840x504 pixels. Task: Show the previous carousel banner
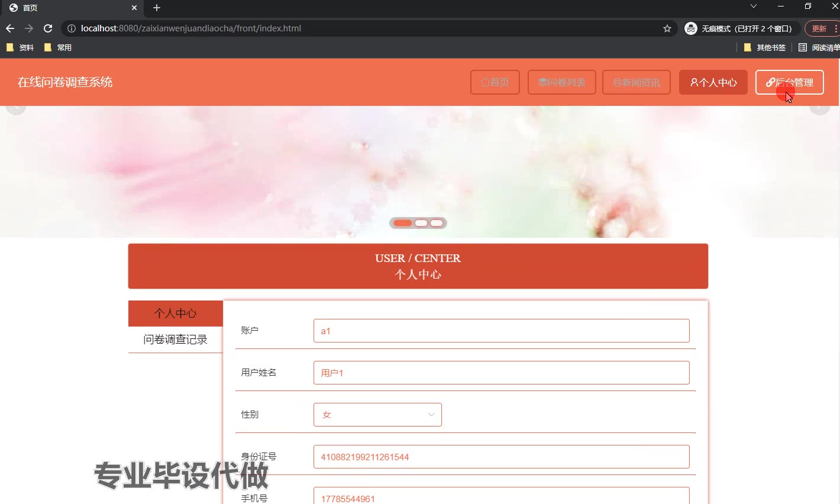16,108
